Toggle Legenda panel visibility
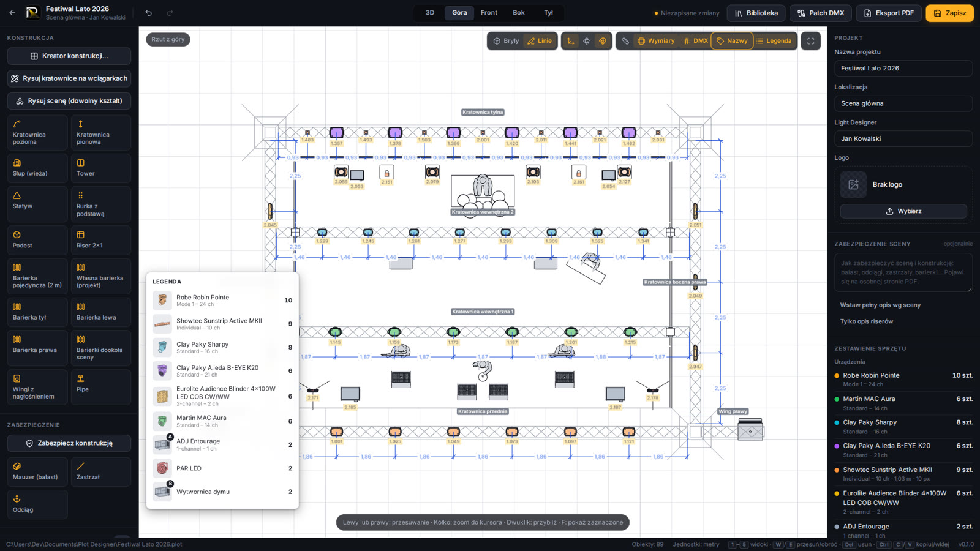This screenshot has width=980, height=551. 774,41
